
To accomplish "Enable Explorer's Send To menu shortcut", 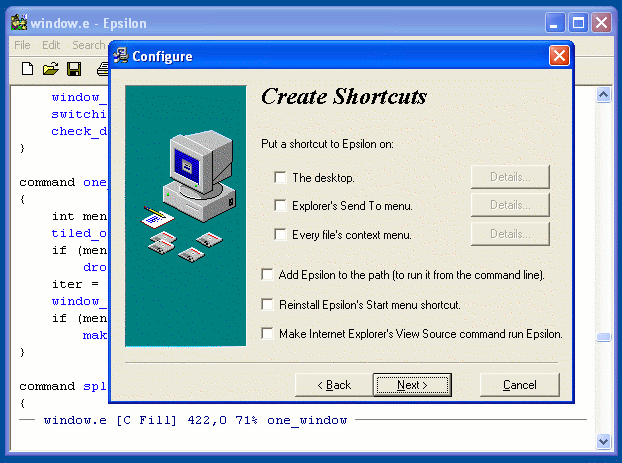I will [x=280, y=206].
